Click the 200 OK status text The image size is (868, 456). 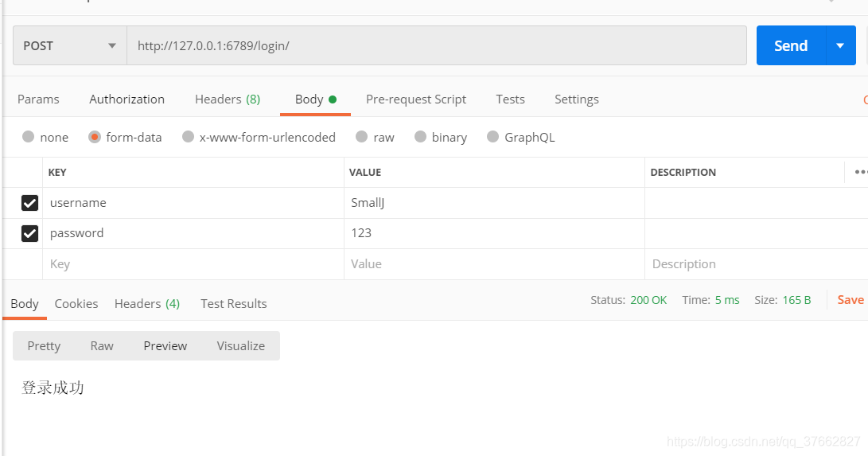pos(648,300)
